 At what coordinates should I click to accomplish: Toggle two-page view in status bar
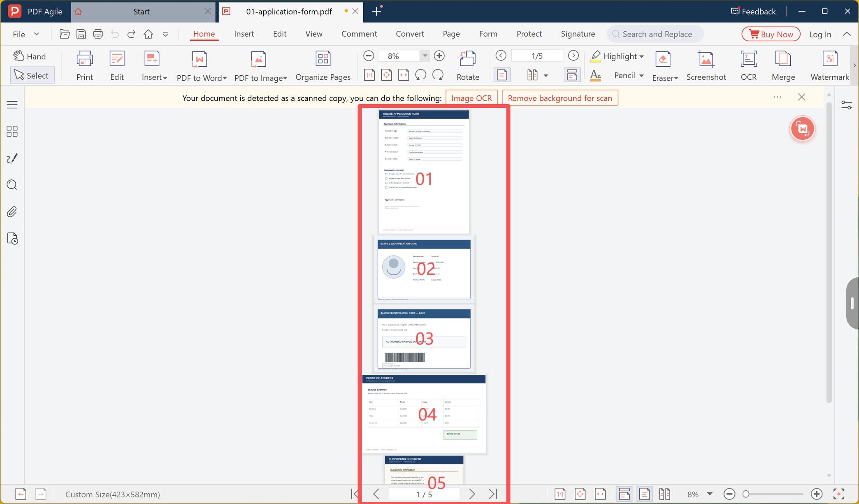tap(664, 494)
